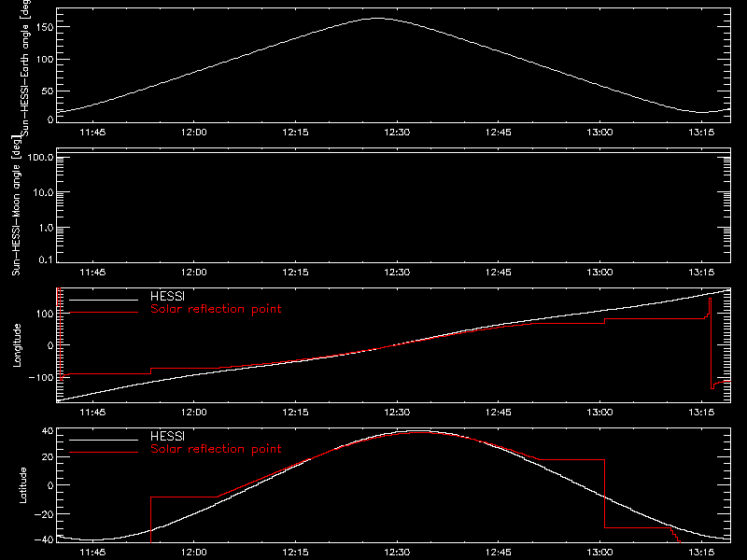Click the 40 tick label on Latitude plot
The height and width of the screenshot is (560, 747).
point(48,431)
